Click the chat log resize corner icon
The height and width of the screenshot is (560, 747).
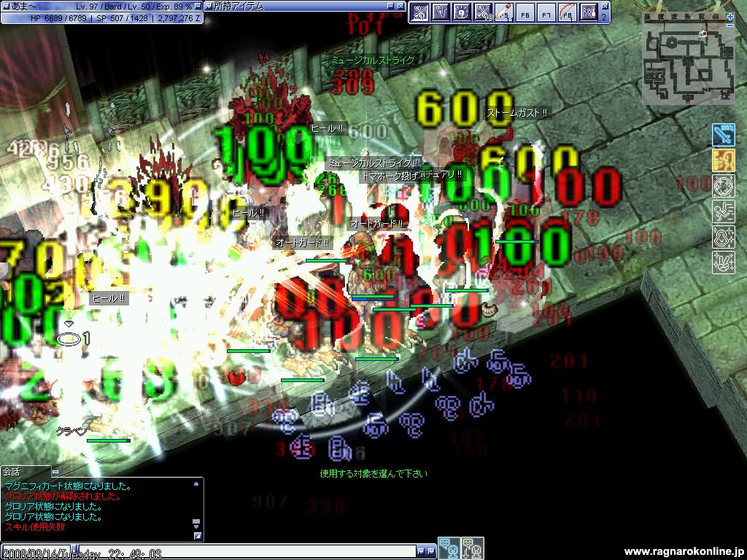(197, 536)
